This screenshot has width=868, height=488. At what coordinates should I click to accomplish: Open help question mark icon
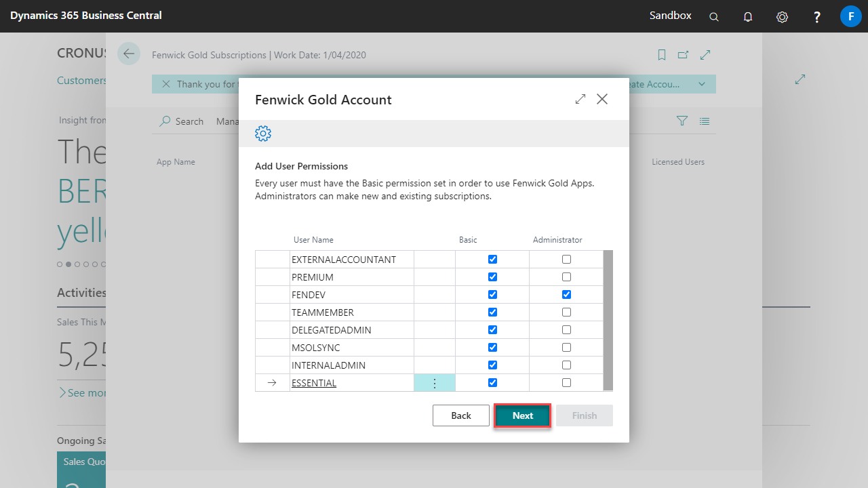tap(817, 17)
